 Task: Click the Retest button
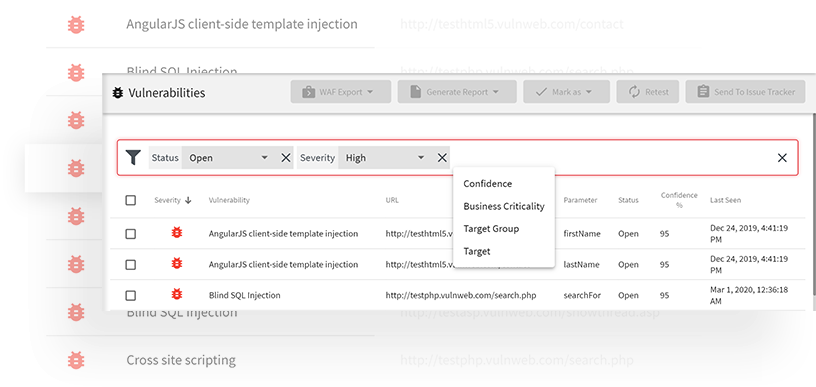(x=648, y=92)
